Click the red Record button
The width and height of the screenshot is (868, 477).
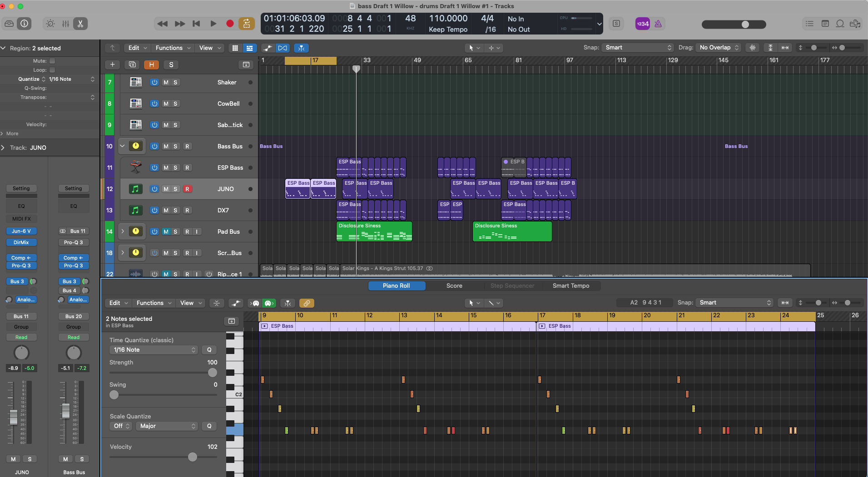pyautogui.click(x=230, y=24)
